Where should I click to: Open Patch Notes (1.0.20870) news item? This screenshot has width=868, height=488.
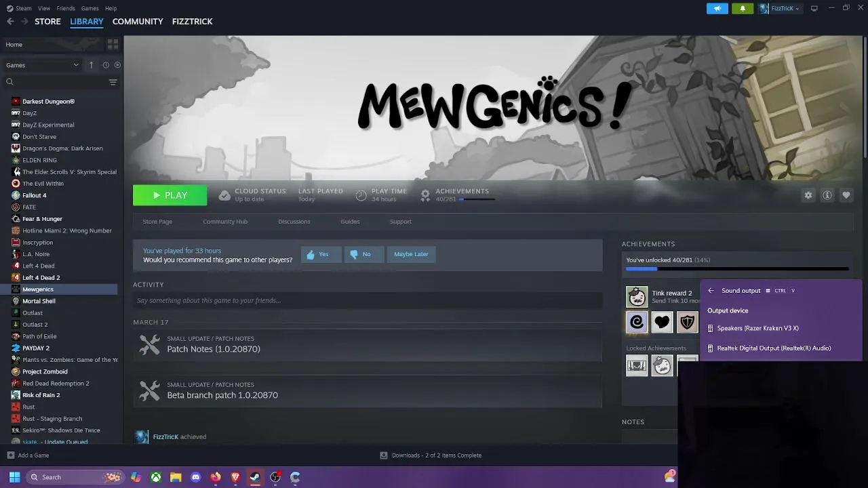point(368,344)
